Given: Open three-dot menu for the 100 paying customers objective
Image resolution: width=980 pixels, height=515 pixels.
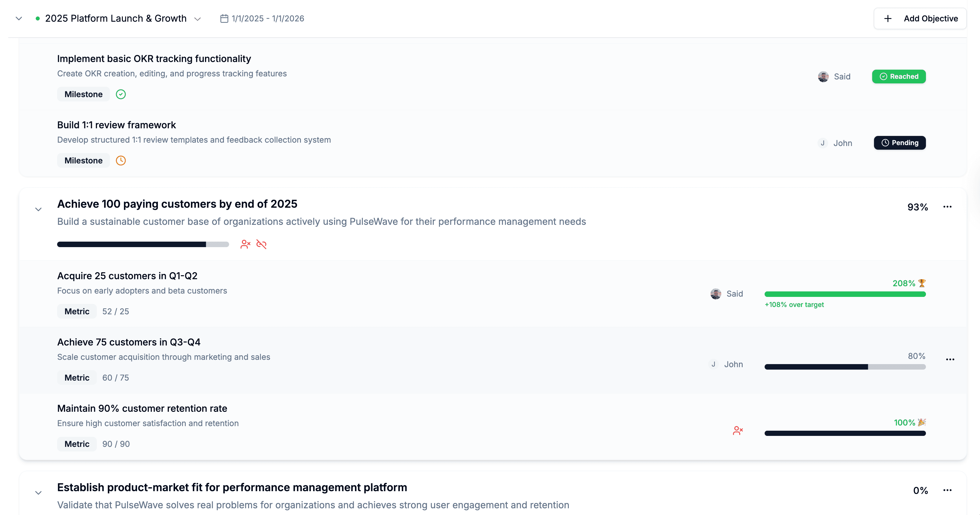Looking at the screenshot, I should 947,207.
